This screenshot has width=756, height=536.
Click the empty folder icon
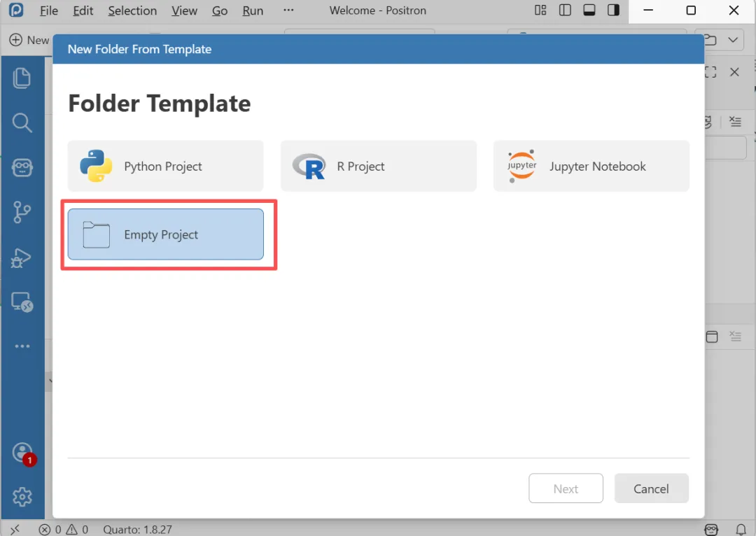point(97,234)
